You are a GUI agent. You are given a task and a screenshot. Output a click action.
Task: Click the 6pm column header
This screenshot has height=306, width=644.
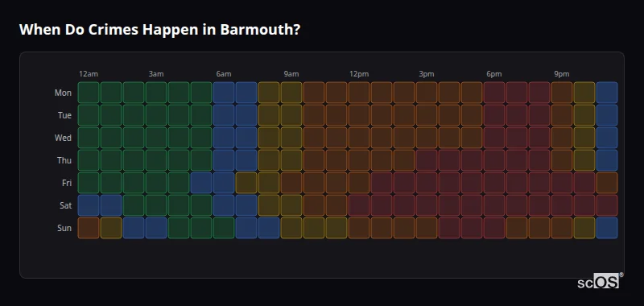tap(494, 74)
